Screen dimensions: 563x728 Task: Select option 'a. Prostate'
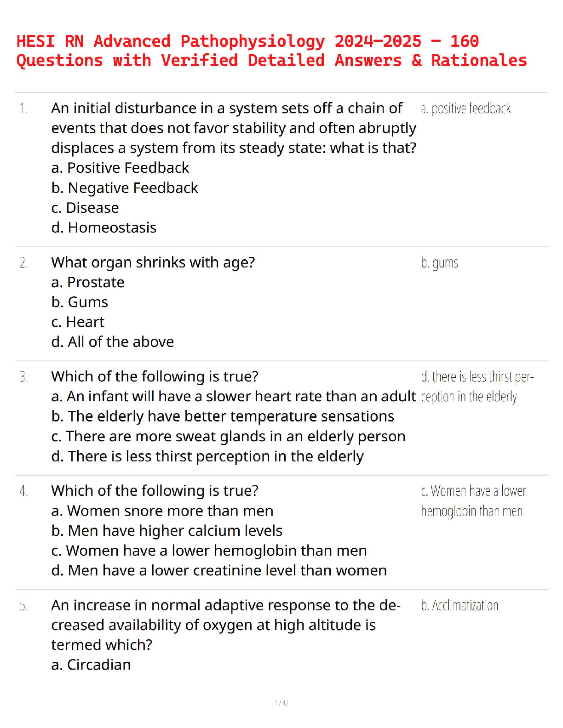[88, 282]
